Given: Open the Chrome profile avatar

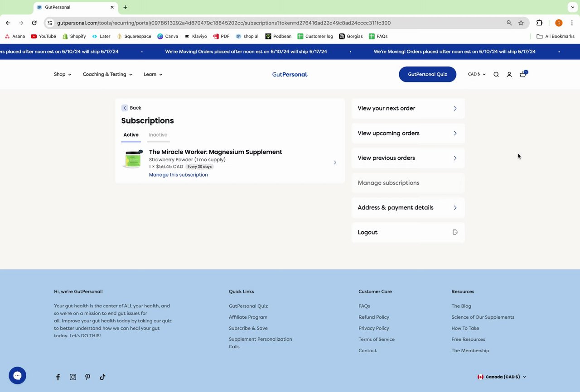Looking at the screenshot, I should pos(559,23).
